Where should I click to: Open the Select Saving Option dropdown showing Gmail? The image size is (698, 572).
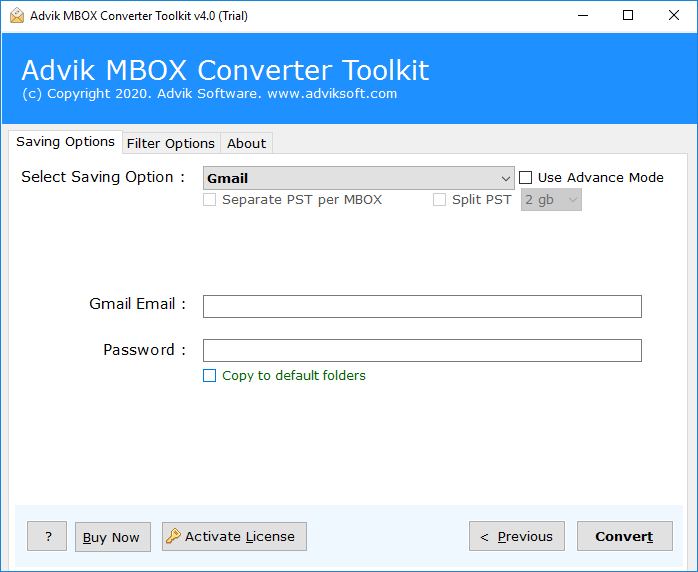[358, 178]
